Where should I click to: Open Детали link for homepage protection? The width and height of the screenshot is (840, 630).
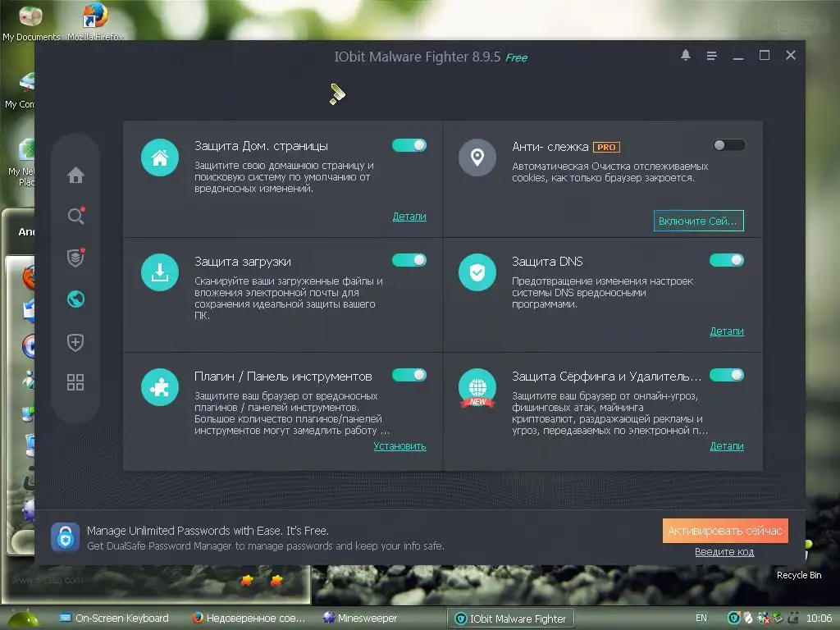pyautogui.click(x=409, y=217)
